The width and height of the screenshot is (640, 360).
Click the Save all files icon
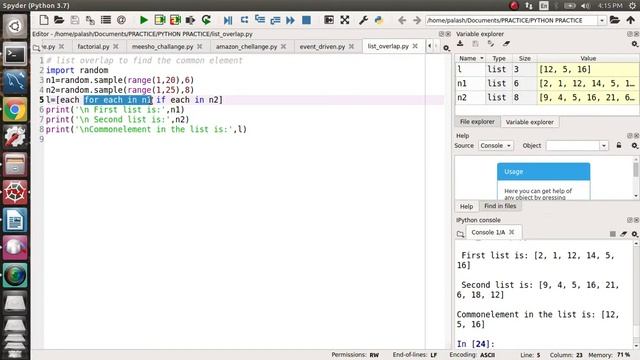click(90, 20)
